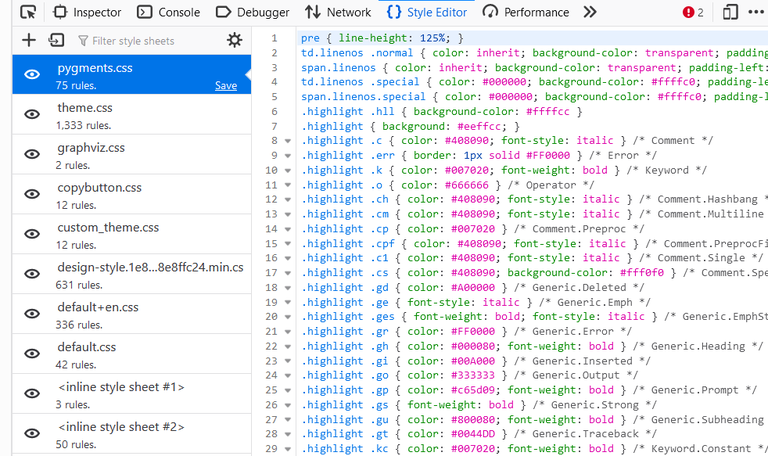Image resolution: width=768 pixels, height=456 pixels.
Task: Select default+en.css style sheet
Action: click(x=131, y=314)
